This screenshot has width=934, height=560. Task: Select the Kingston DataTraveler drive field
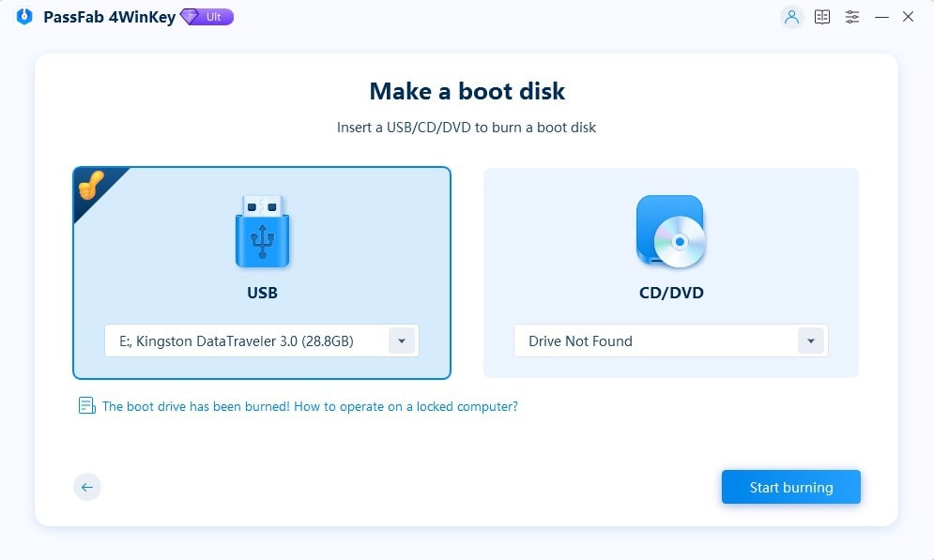(262, 341)
